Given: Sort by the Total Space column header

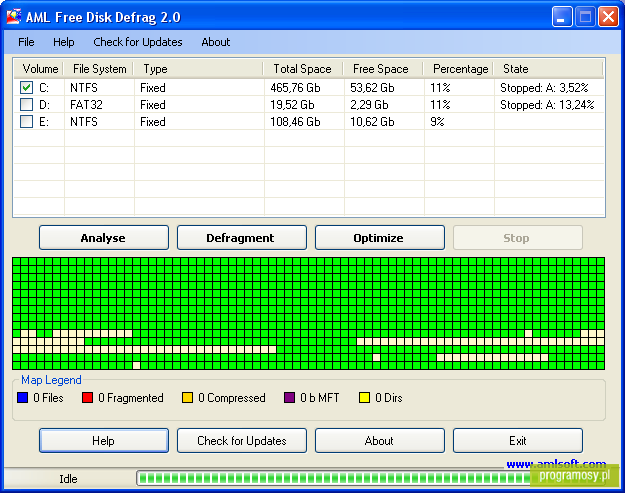Looking at the screenshot, I should (304, 69).
